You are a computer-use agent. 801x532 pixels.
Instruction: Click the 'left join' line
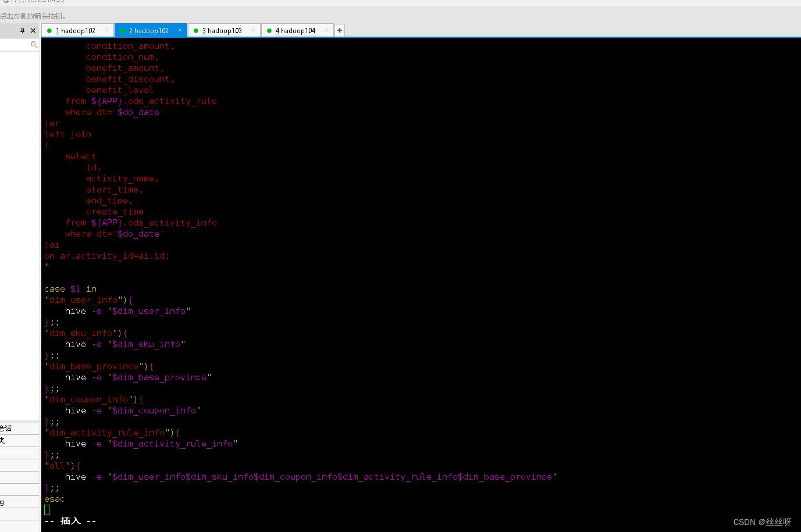(x=67, y=134)
